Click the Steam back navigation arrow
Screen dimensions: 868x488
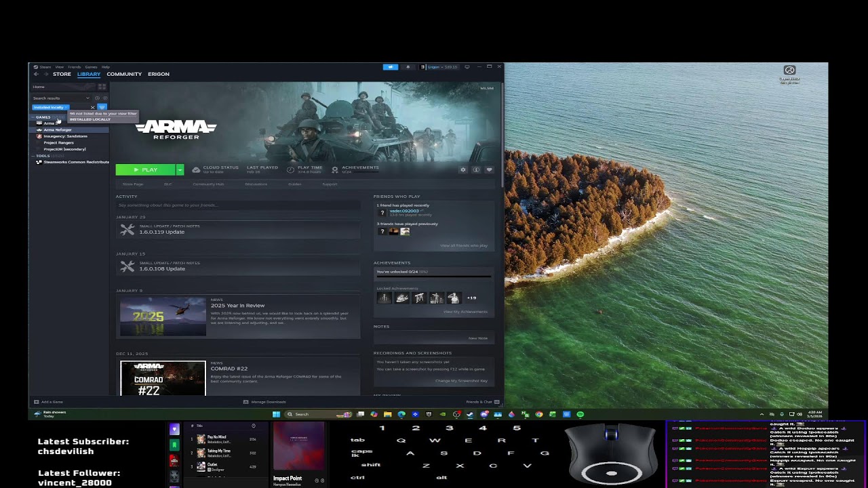click(x=36, y=74)
